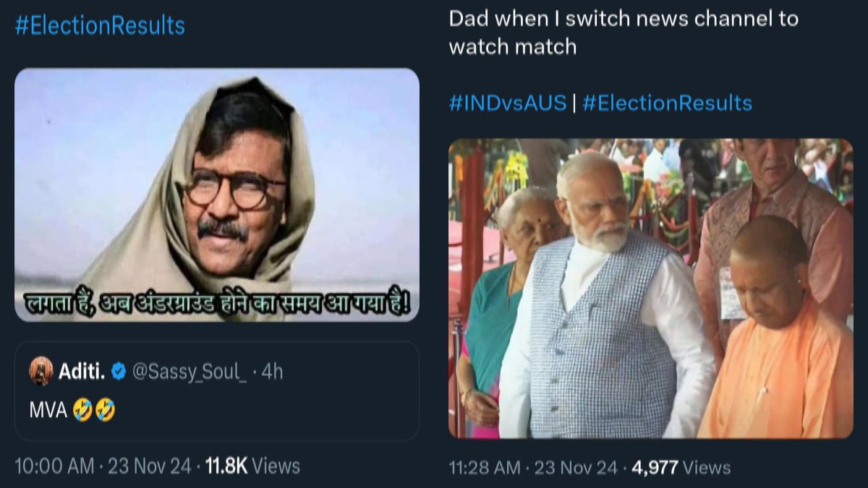Viewport: 868px width, 488px height.
Task: Click the quoted tweet's 4h timestamp
Action: (x=272, y=372)
